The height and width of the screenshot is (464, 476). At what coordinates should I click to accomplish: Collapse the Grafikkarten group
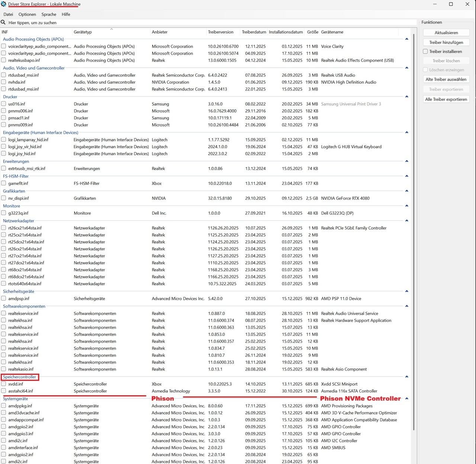[406, 191]
